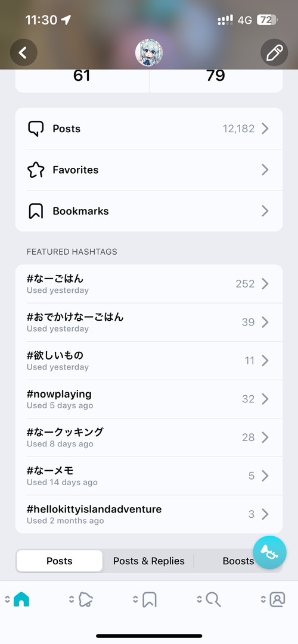Viewport: 298px width, 644px height.
Task: Open hashtag #なークッキング
Action: coord(149,437)
